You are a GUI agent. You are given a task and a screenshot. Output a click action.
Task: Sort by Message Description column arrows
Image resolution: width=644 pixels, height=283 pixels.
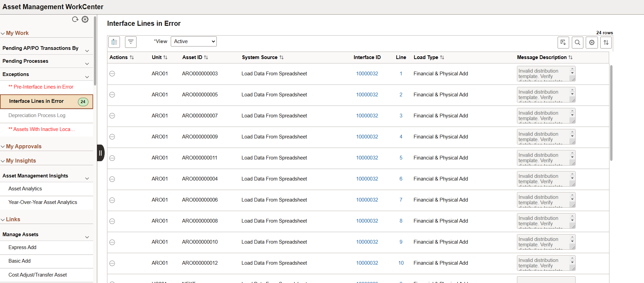point(570,57)
